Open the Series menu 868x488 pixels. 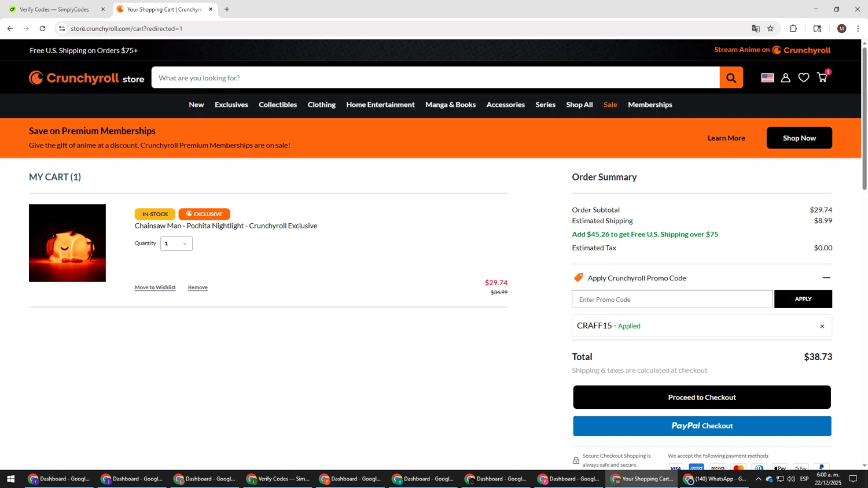545,105
